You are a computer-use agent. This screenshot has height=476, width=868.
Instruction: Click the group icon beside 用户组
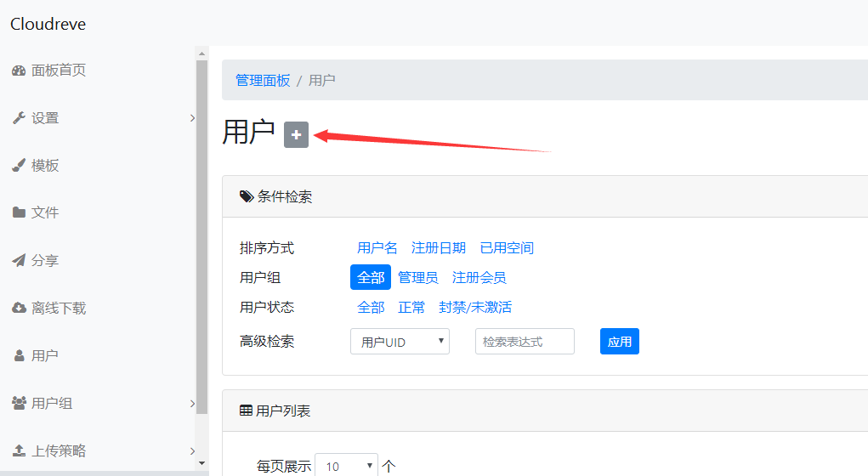point(19,403)
